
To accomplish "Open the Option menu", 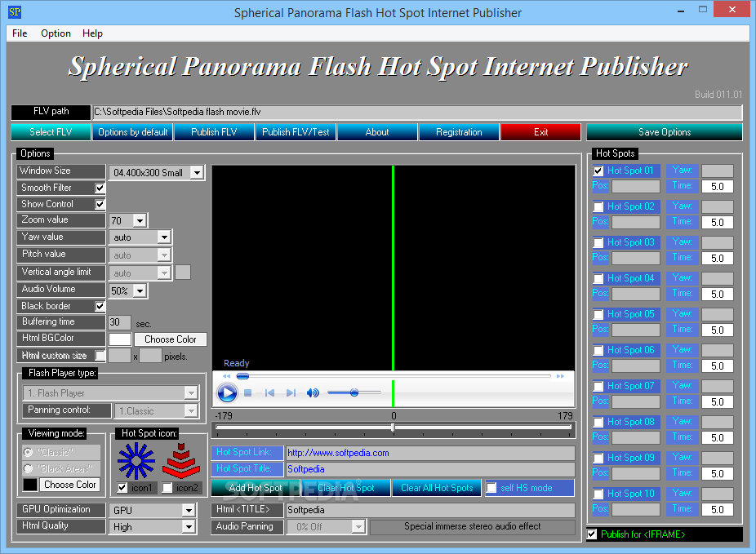I will click(56, 33).
